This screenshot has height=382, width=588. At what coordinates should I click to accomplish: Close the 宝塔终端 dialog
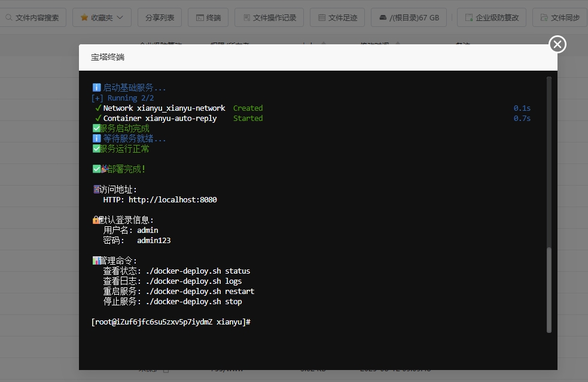click(x=557, y=44)
